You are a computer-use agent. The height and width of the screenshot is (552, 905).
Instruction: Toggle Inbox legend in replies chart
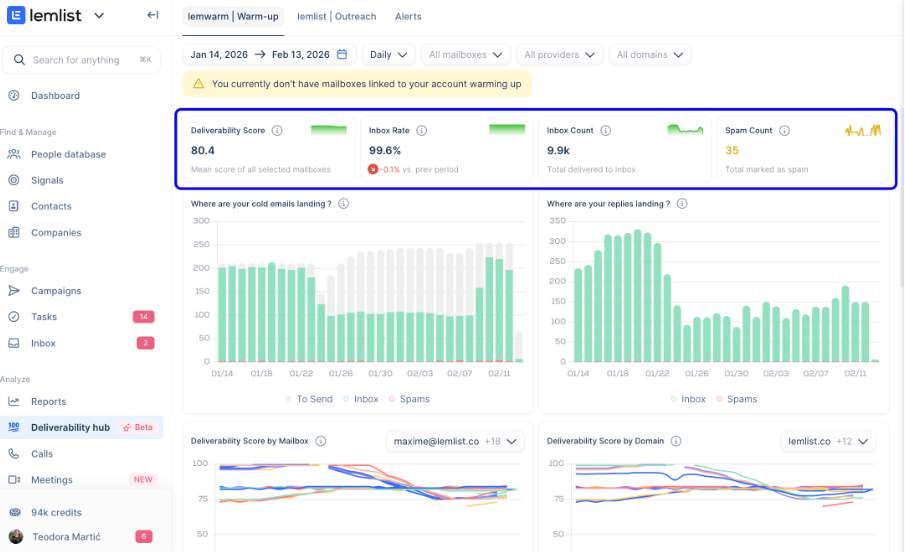(x=688, y=399)
